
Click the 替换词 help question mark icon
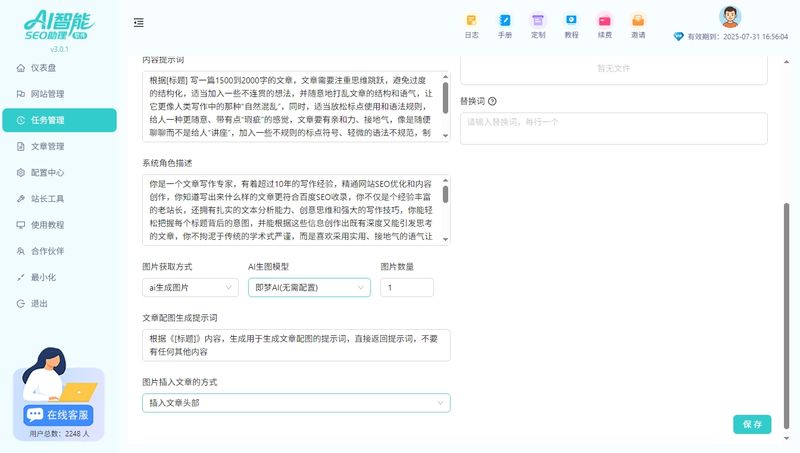492,101
